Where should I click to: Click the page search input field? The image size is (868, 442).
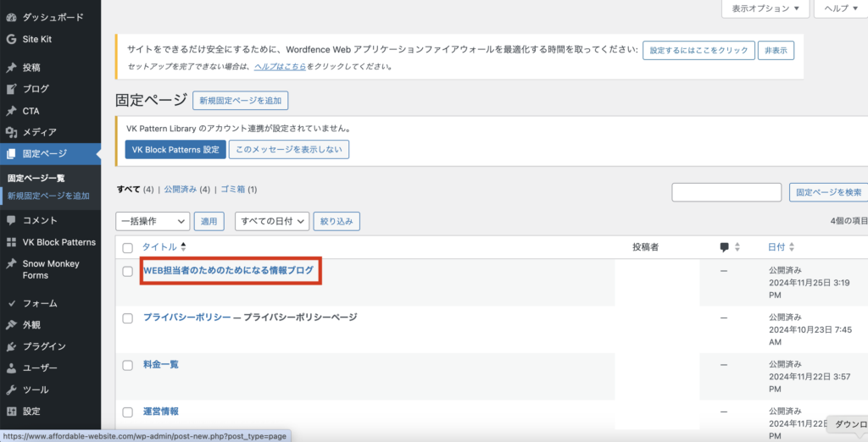pos(726,192)
